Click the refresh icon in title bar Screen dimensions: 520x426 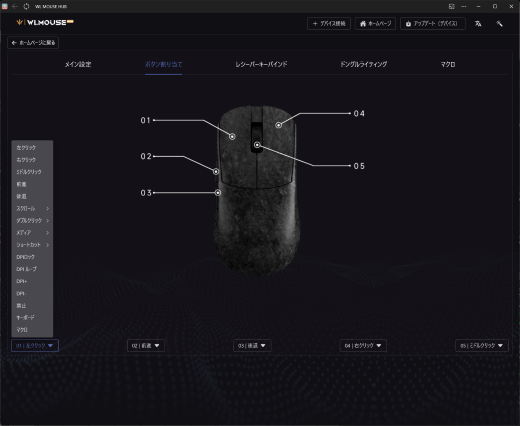pyautogui.click(x=26, y=6)
